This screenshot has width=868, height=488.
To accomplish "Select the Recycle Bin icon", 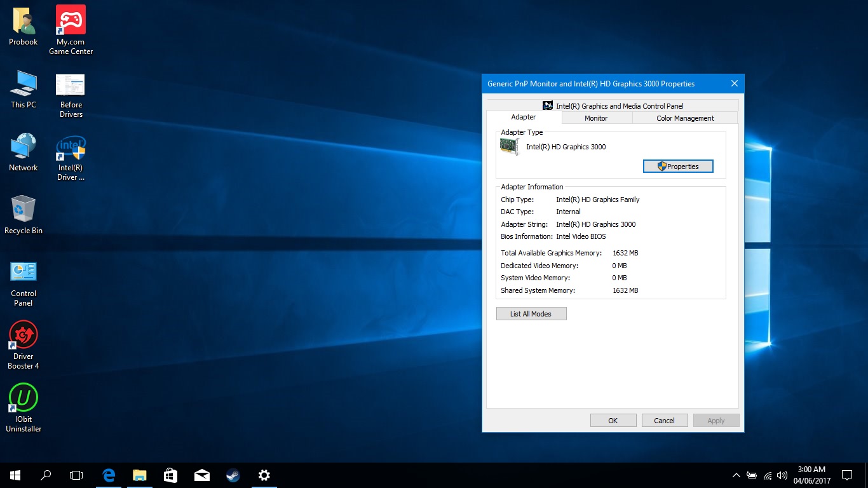I will (x=24, y=215).
